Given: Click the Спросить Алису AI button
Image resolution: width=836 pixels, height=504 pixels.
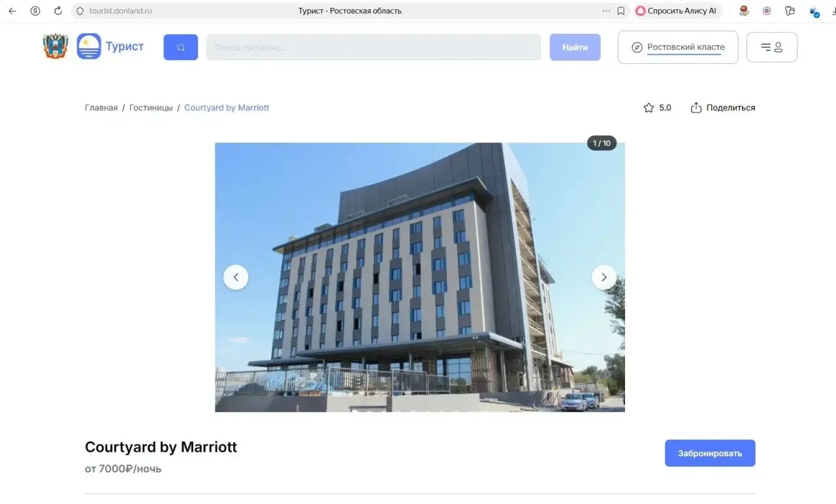Looking at the screenshot, I should [676, 11].
